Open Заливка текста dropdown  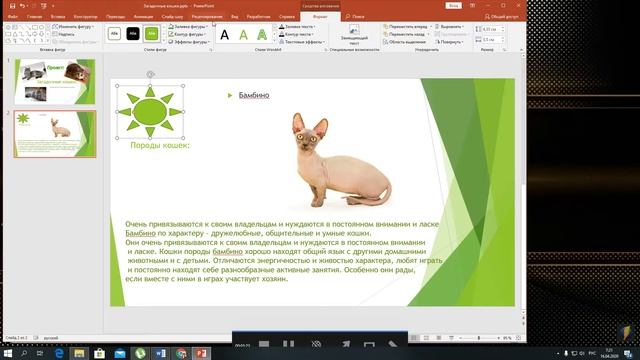point(298,27)
